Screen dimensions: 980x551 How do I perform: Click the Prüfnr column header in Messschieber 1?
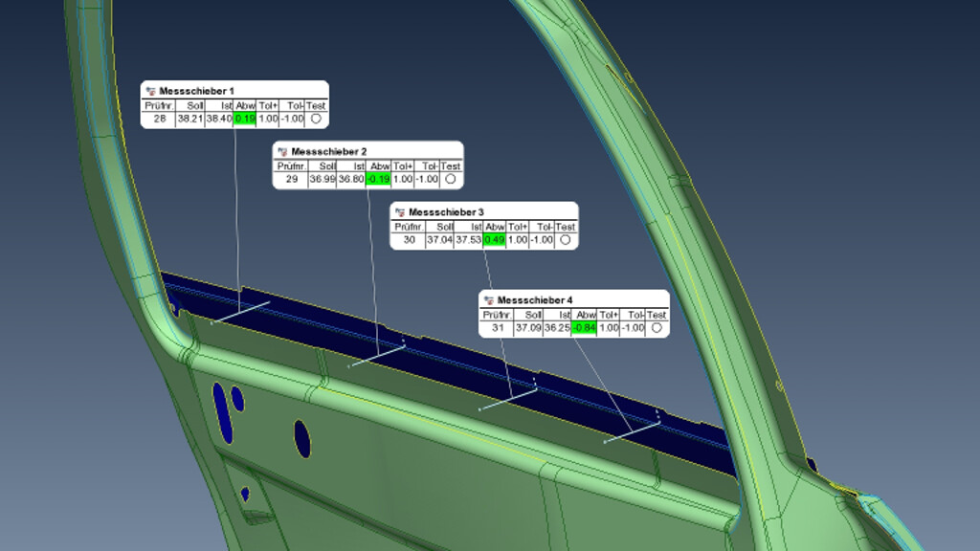[x=155, y=105]
